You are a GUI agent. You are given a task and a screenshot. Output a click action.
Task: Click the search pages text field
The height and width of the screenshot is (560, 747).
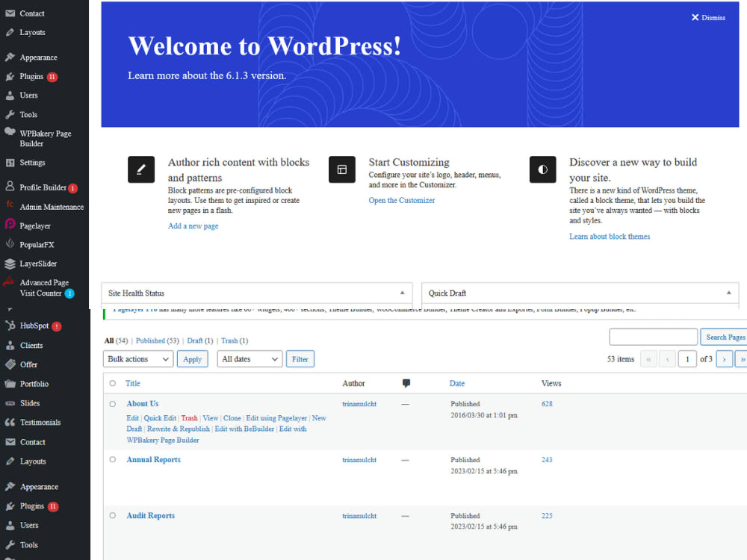[x=653, y=337]
